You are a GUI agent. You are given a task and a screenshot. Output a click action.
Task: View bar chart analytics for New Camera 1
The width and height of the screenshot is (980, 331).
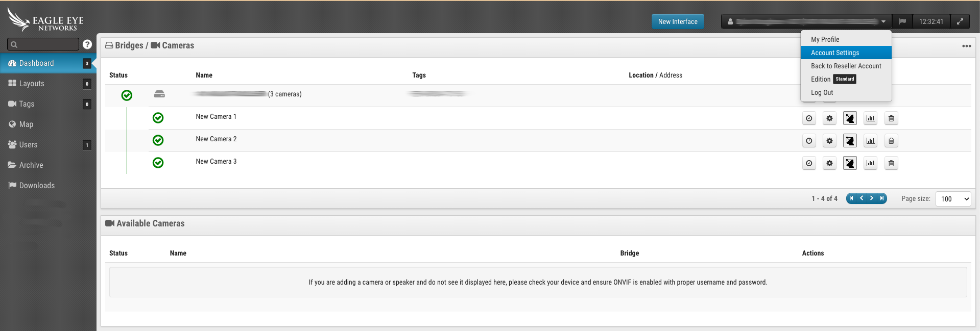click(x=870, y=118)
